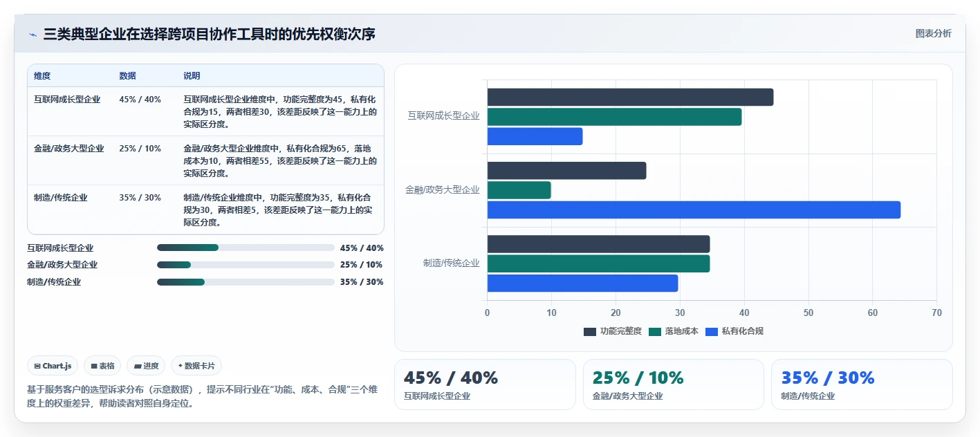Select the 表格 chip
The height and width of the screenshot is (437, 980).
click(102, 366)
